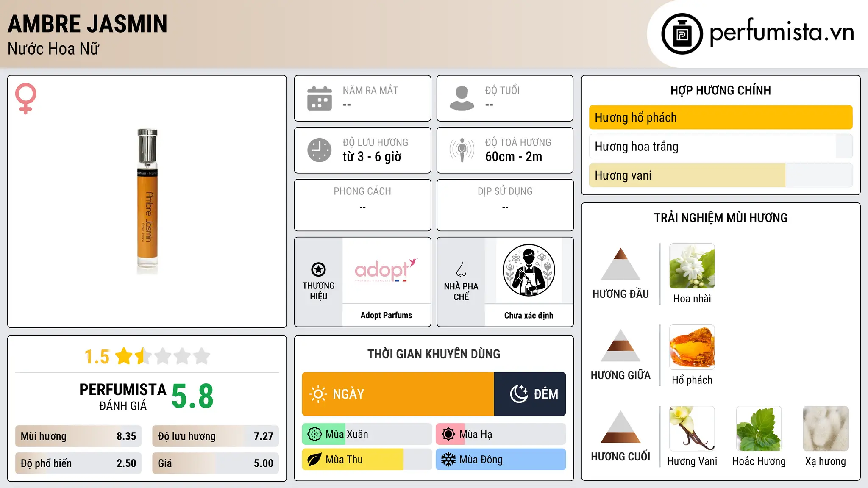
Task: Click the perfumista.vn perfume bottle logo
Action: tap(682, 34)
